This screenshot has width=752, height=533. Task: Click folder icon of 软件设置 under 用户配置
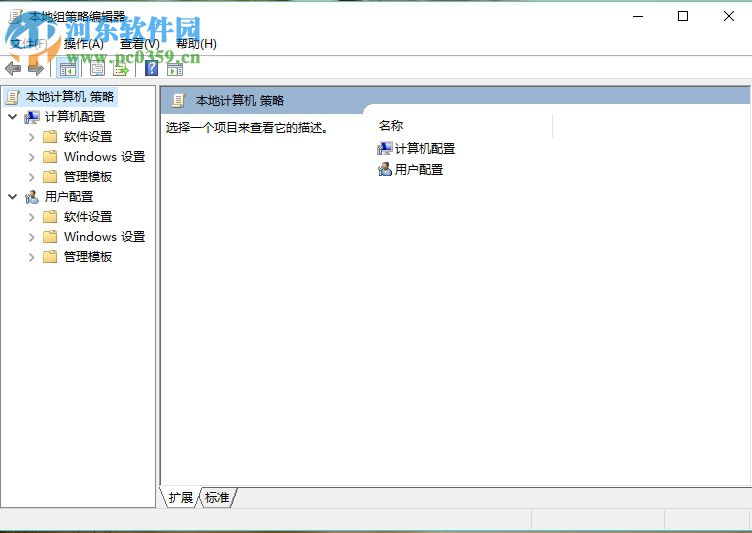point(50,217)
